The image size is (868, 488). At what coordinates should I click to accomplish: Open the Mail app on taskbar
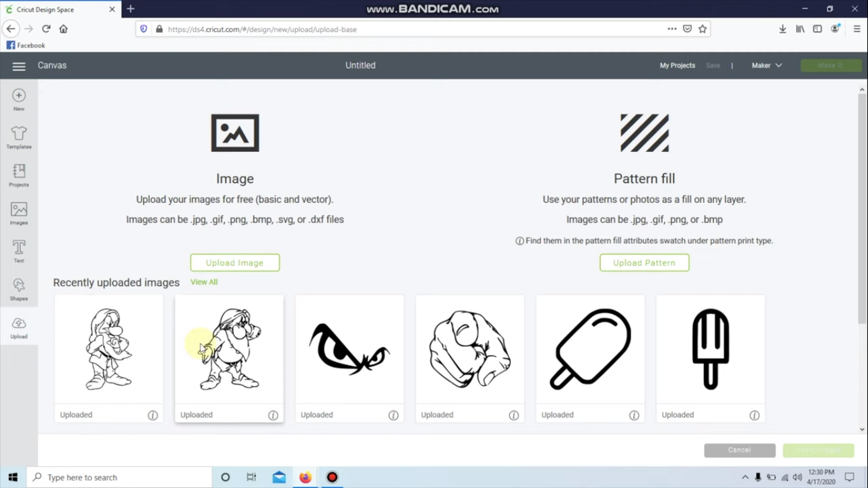tap(279, 477)
